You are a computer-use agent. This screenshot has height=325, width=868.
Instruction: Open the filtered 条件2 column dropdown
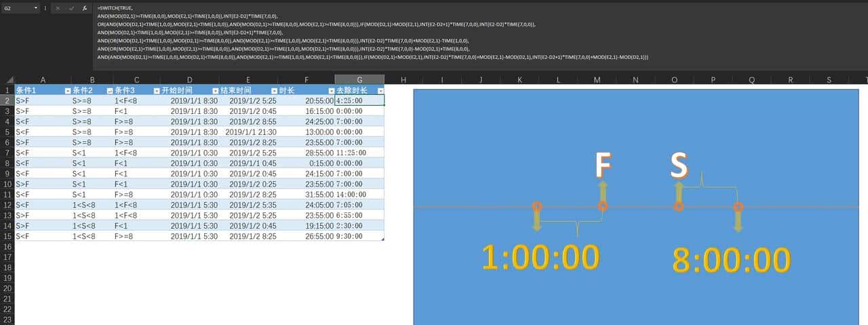110,90
